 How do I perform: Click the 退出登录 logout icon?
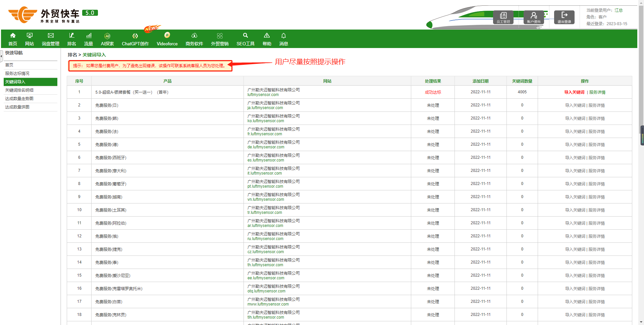[564, 17]
